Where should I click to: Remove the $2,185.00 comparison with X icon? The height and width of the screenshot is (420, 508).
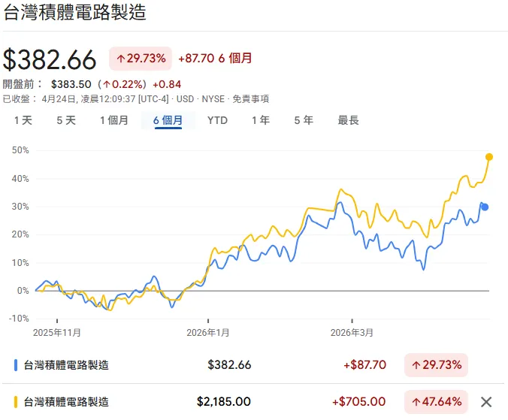pos(486,402)
